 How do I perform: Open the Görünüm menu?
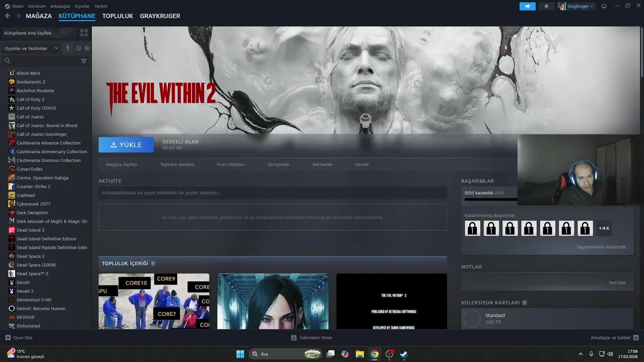tap(37, 6)
